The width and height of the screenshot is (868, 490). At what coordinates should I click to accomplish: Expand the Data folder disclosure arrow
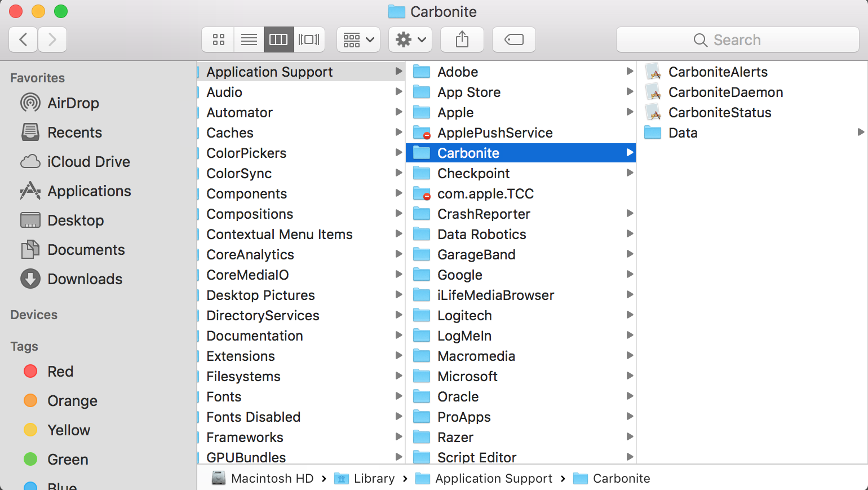point(860,132)
